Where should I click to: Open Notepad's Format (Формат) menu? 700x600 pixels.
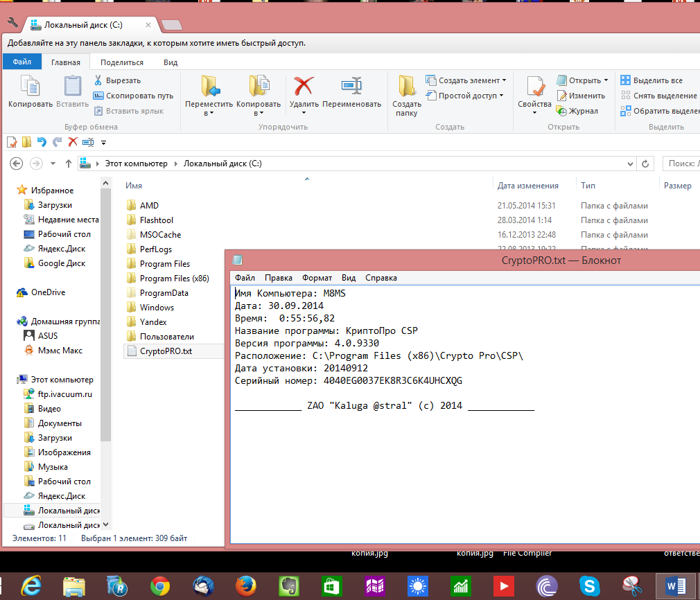(317, 278)
